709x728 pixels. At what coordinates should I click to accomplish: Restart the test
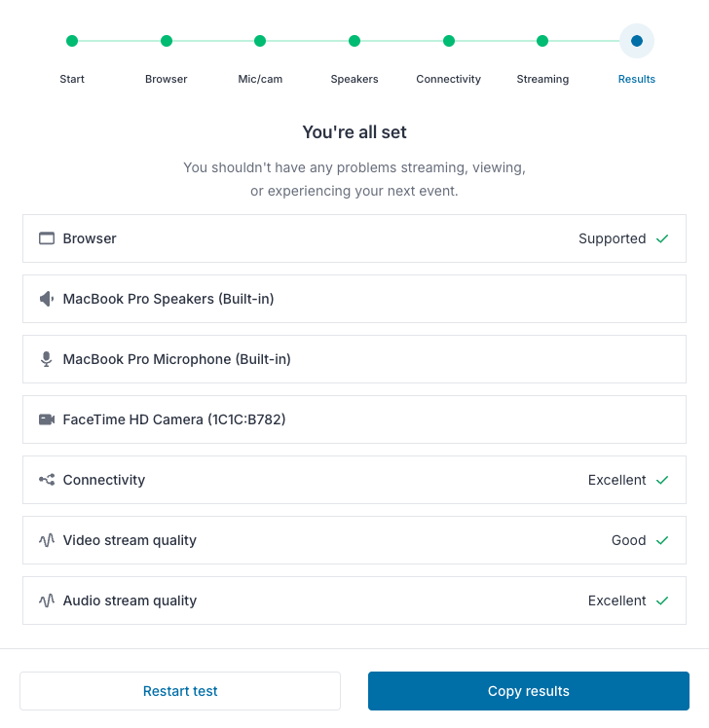tap(180, 691)
